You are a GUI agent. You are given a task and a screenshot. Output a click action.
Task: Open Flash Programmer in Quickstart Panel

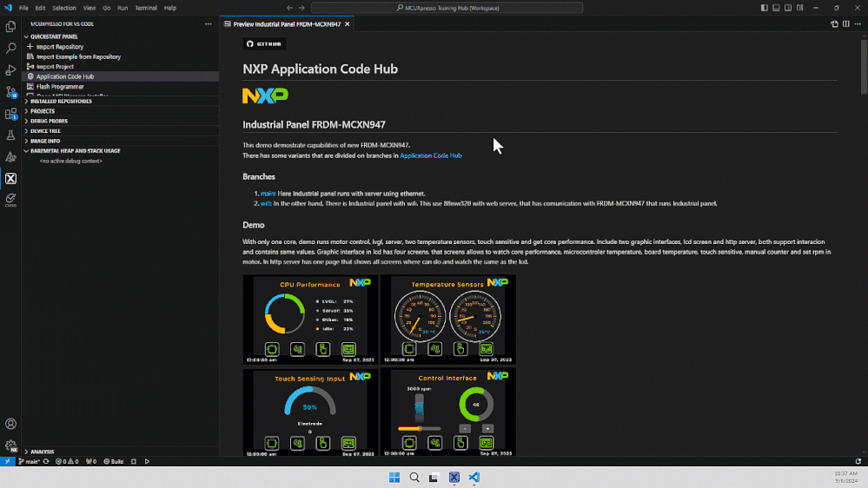click(x=60, y=87)
